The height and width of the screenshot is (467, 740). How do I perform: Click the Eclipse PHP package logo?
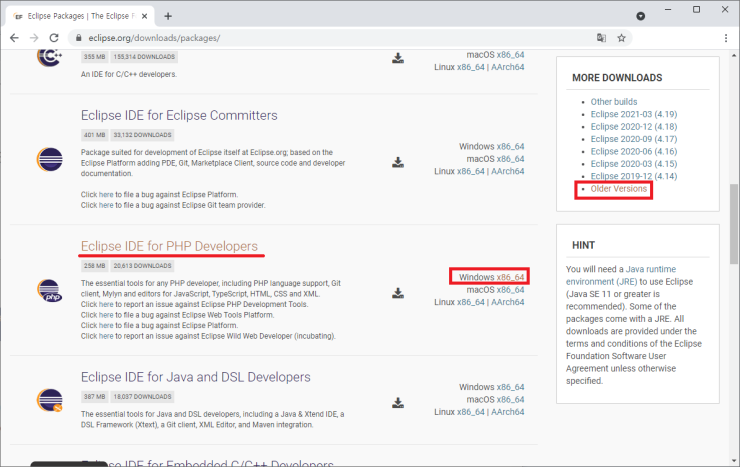48,291
